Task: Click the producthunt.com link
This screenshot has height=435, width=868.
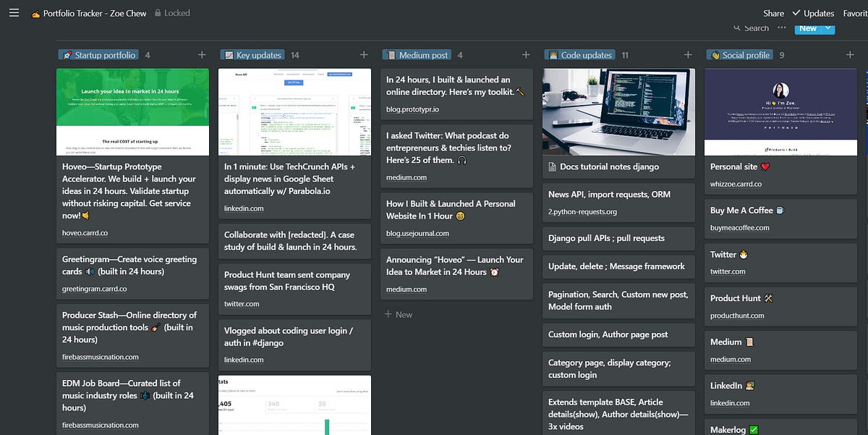Action: click(737, 316)
